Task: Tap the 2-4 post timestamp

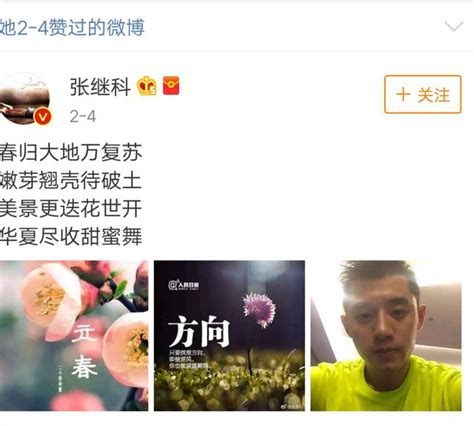Action: coord(83,116)
